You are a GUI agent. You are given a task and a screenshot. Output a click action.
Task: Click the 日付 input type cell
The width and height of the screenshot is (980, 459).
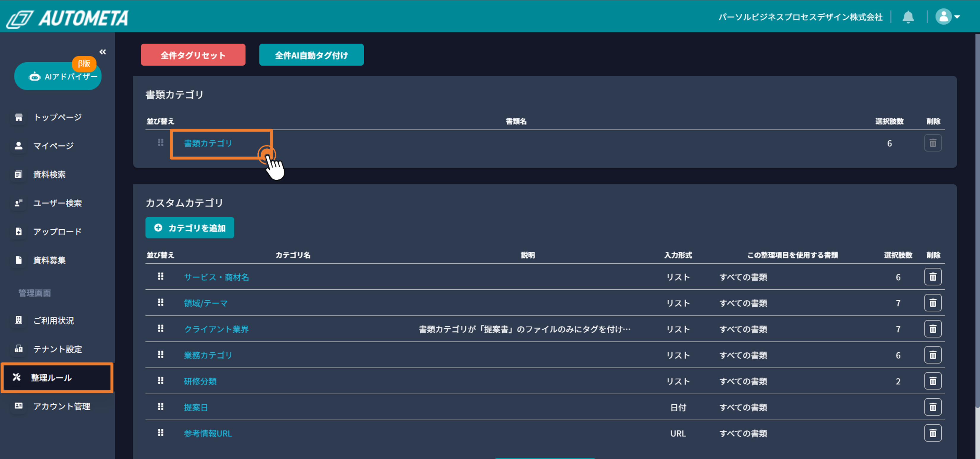click(x=678, y=407)
